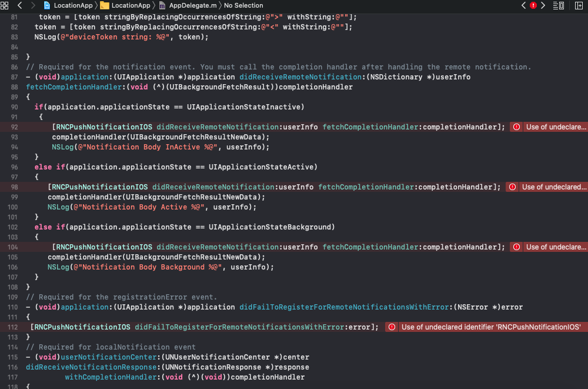The width and height of the screenshot is (588, 389).
Task: Click 'fetchCompletionHandler' on line 88
Action: pos(74,87)
